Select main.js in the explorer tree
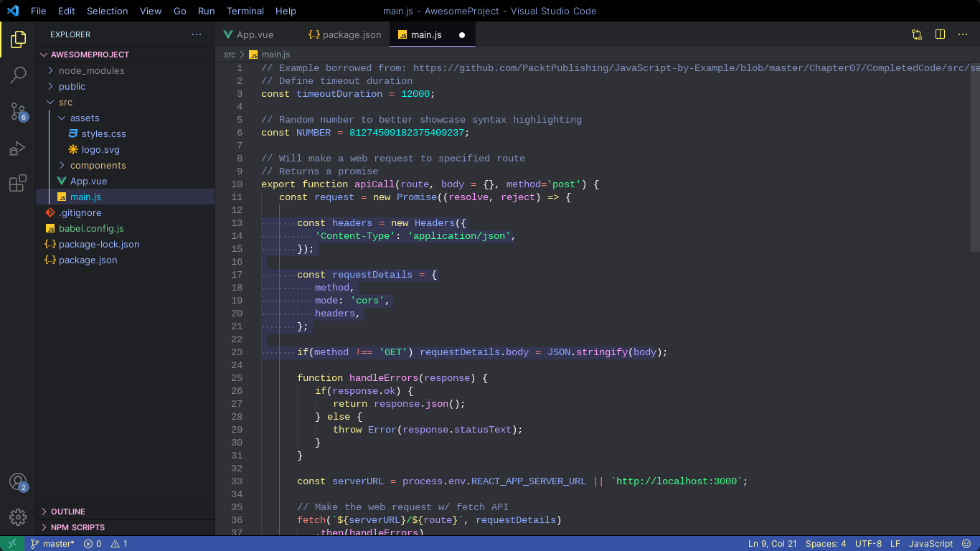 pyautogui.click(x=126, y=197)
